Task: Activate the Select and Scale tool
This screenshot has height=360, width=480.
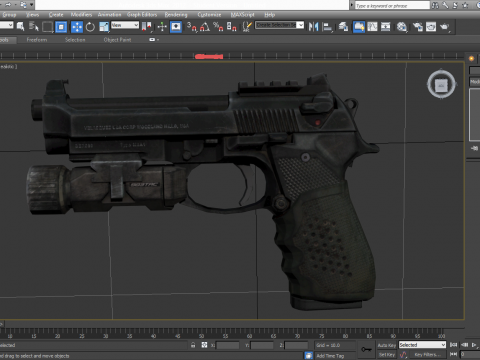Action: (x=104, y=27)
